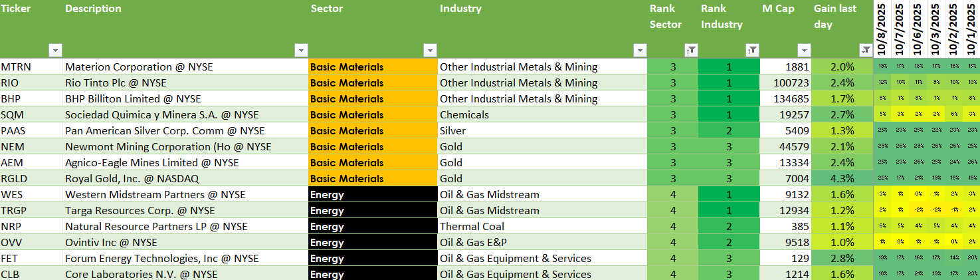Select the 10/6/2025 date column header

(x=918, y=29)
